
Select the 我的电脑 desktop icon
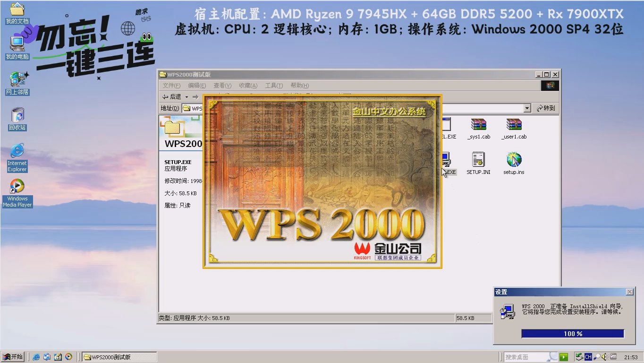pyautogui.click(x=17, y=47)
